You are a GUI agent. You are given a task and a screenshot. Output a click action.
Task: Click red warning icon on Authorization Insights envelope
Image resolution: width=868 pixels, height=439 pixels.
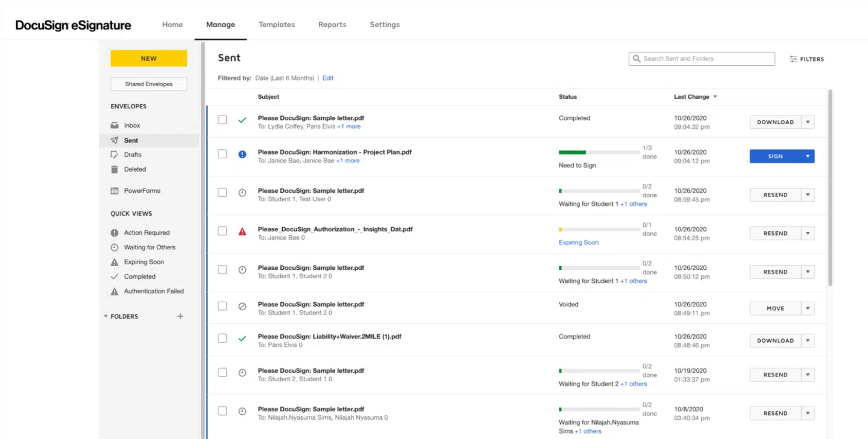(242, 231)
